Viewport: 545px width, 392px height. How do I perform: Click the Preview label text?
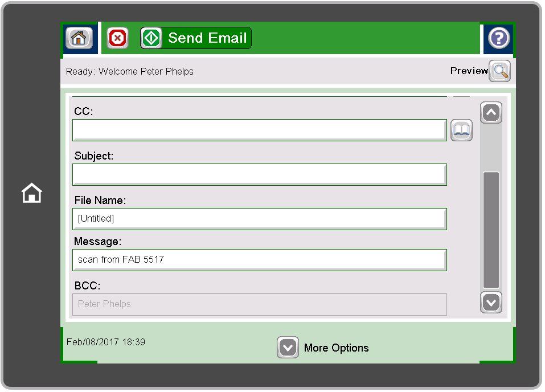click(x=469, y=71)
